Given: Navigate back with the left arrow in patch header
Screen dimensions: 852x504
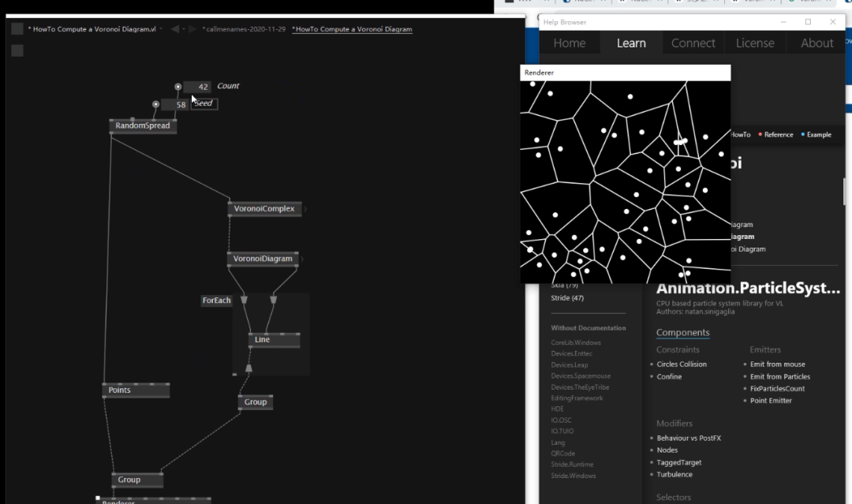Looking at the screenshot, I should pos(174,28).
